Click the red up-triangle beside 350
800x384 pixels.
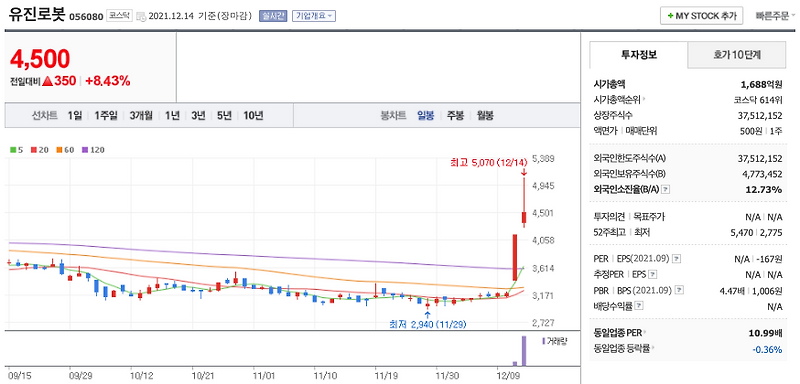tap(48, 81)
